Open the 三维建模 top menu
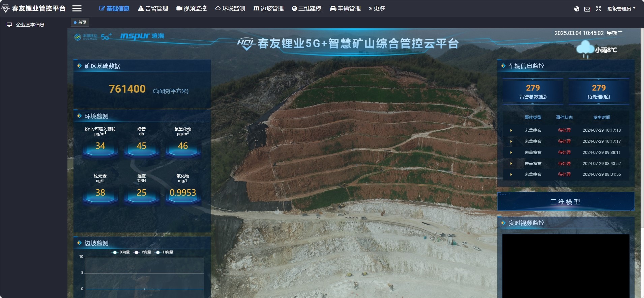Viewport: 644px width, 298px height. [307, 8]
